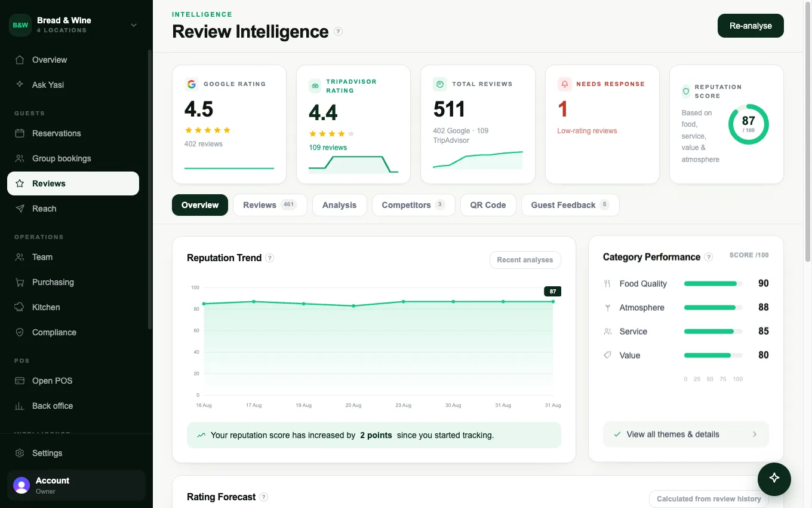Click help icon beside Rating Forecast
Screen dimensions: 812x508
pyautogui.click(x=264, y=497)
